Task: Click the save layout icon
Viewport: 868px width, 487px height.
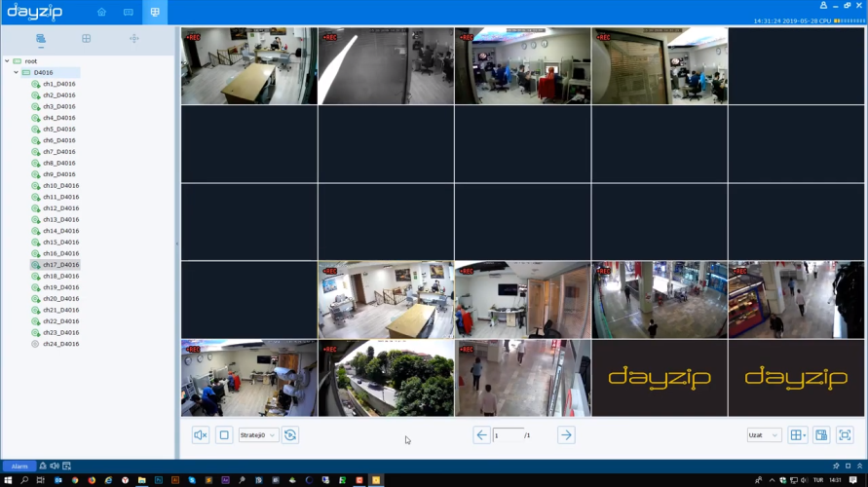Action: point(821,435)
